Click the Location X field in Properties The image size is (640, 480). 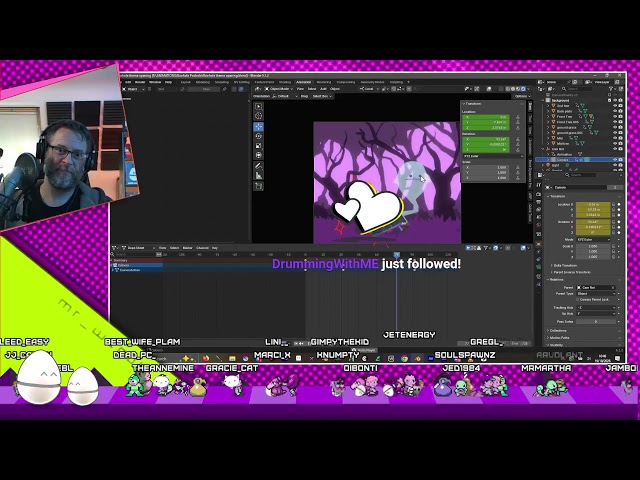pyautogui.click(x=593, y=204)
